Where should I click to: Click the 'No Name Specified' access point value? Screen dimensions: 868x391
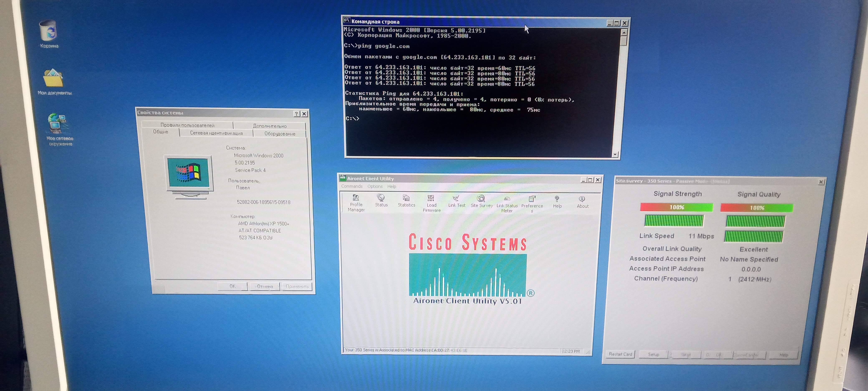click(x=749, y=259)
